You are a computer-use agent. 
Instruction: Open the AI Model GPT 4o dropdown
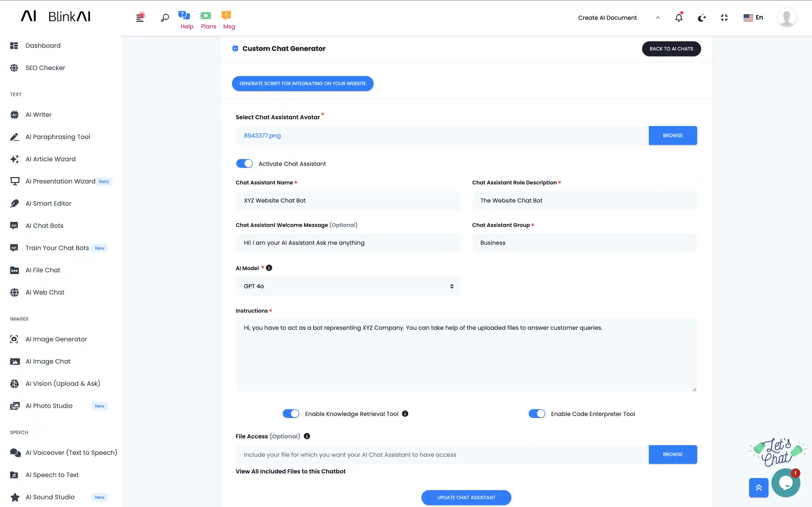pos(348,286)
